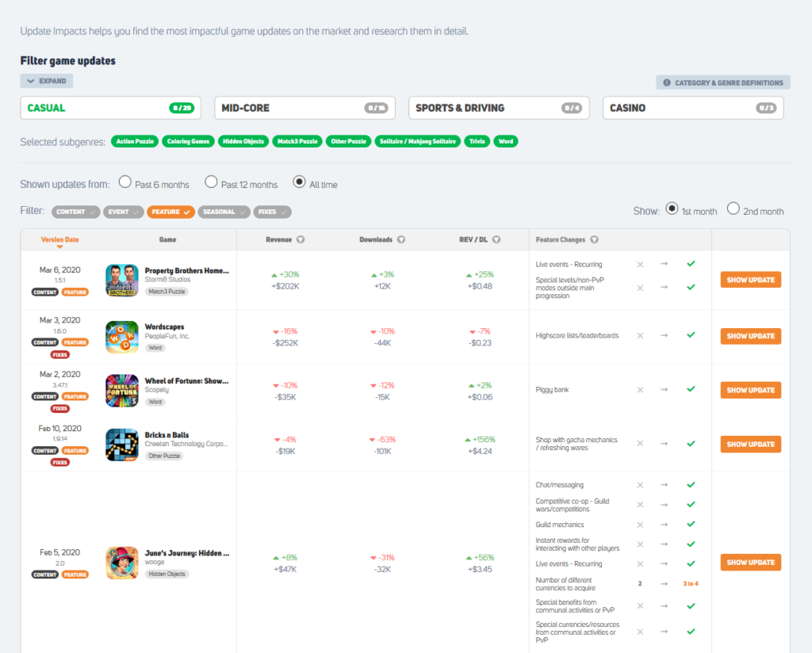Click the Wordscapes game icon

coord(122,336)
